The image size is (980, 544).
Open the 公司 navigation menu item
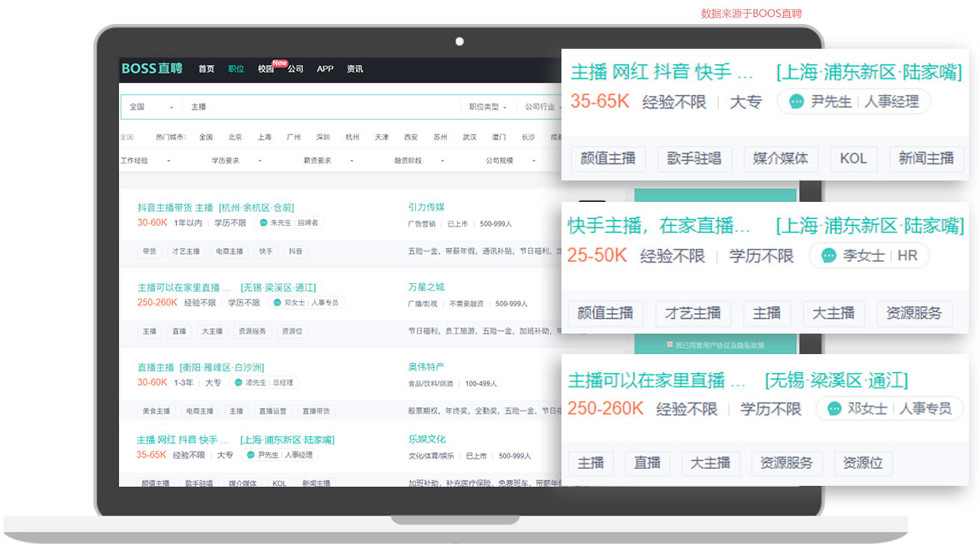(295, 69)
